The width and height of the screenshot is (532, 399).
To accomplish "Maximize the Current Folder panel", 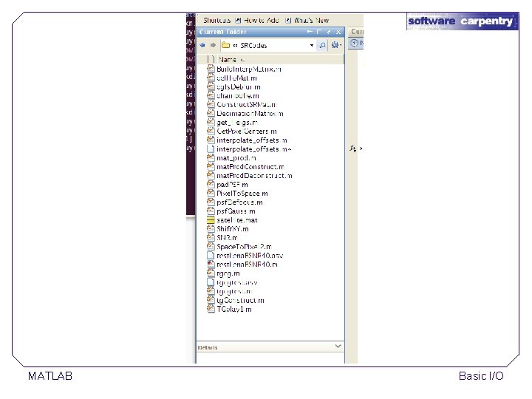I will click(319, 32).
